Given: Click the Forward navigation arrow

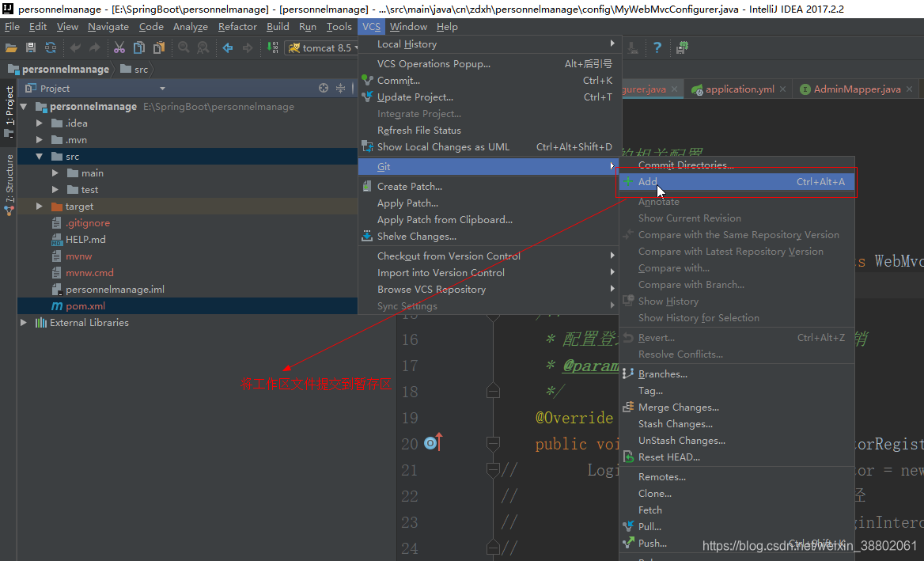Looking at the screenshot, I should pos(248,47).
